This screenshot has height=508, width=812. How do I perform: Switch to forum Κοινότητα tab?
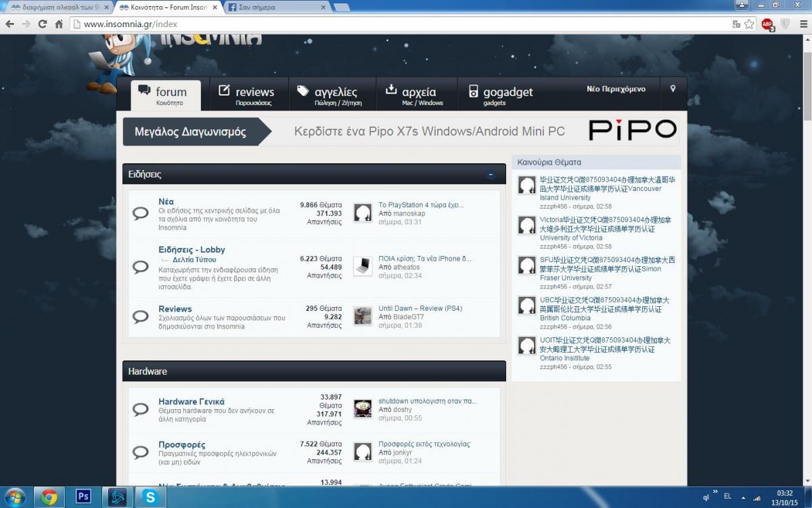[167, 96]
